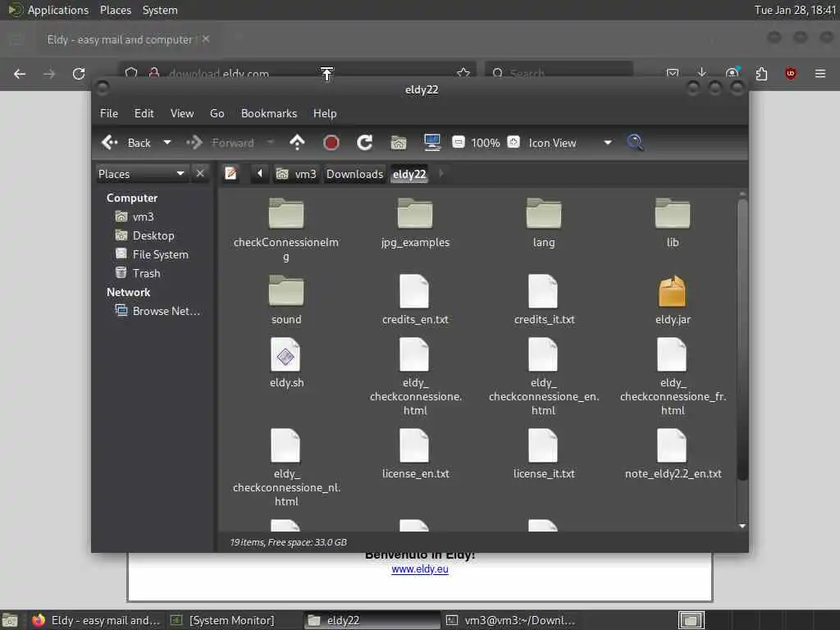The width and height of the screenshot is (840, 630).
Task: Zoom out with the minus icon
Action: pos(458,142)
